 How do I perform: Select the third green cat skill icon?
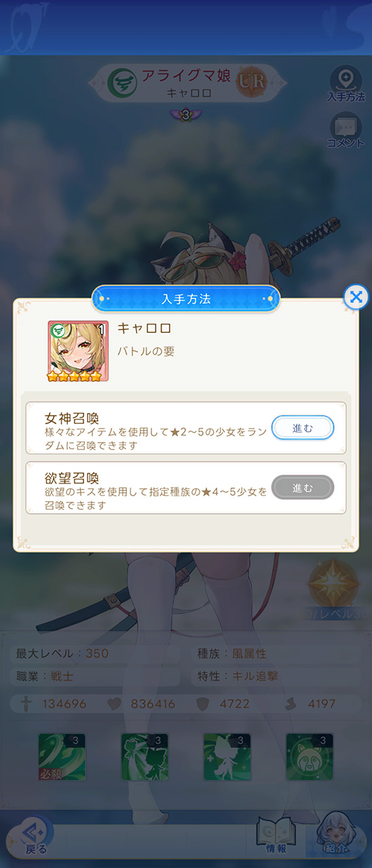[x=227, y=757]
